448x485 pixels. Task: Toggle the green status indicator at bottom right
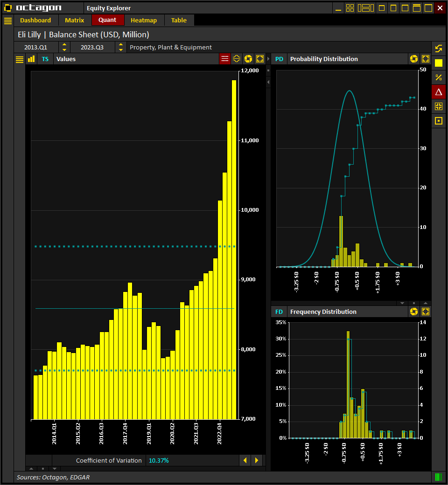[438, 477]
